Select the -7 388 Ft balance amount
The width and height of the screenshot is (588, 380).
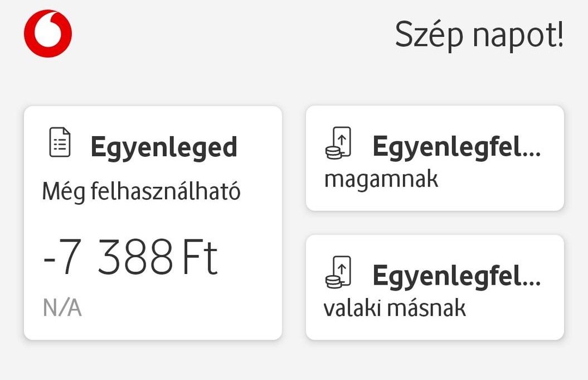tap(130, 257)
